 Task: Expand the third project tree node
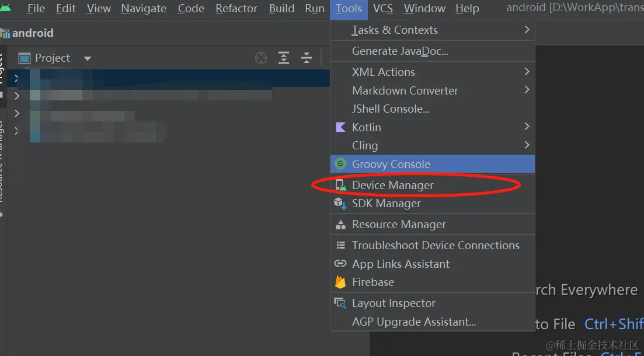point(16,113)
